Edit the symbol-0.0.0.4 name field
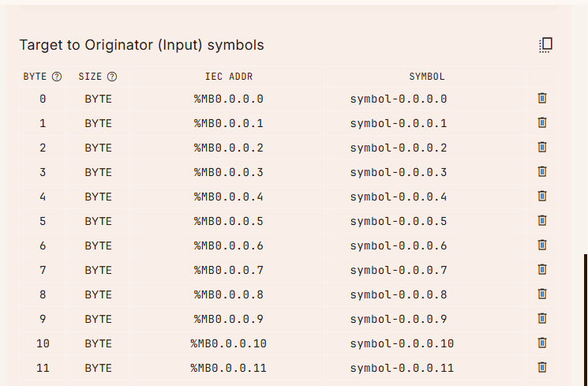The image size is (588, 386). pyautogui.click(x=399, y=197)
